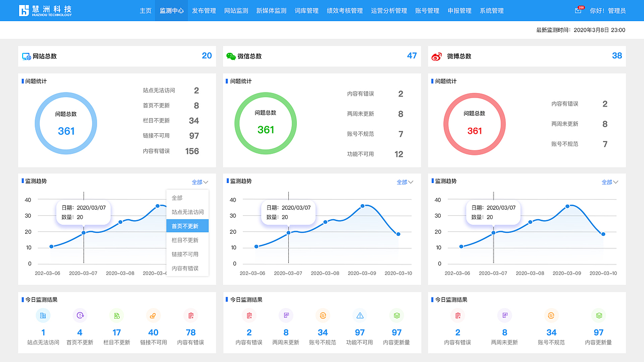Click Weibo trend data point at 2020-03-10
Viewport: 644px width, 362px height.
(x=603, y=234)
